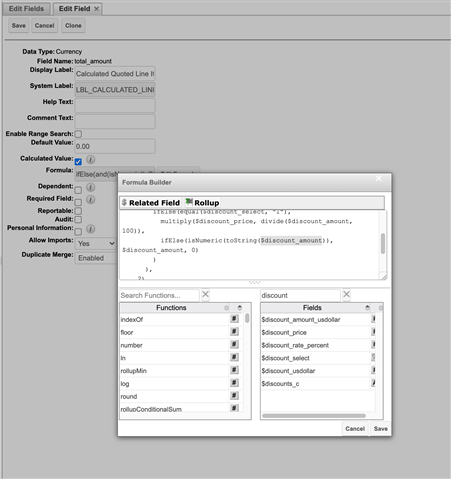Screen dimensions: 451x479
Task: Check the Audit checkbox
Action: click(x=78, y=220)
